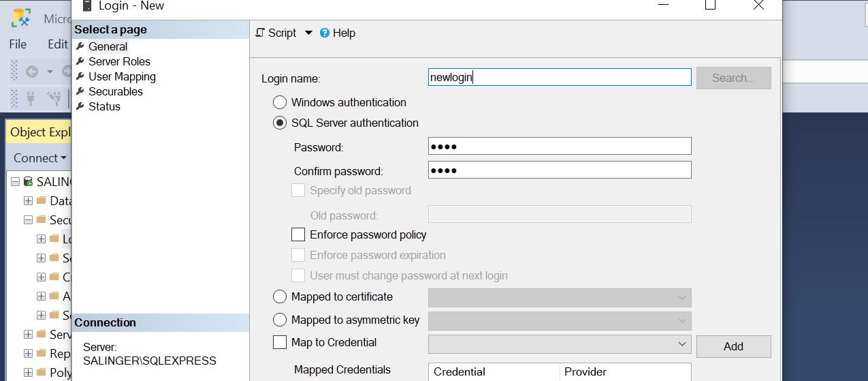Click the Provider column header

625,371
